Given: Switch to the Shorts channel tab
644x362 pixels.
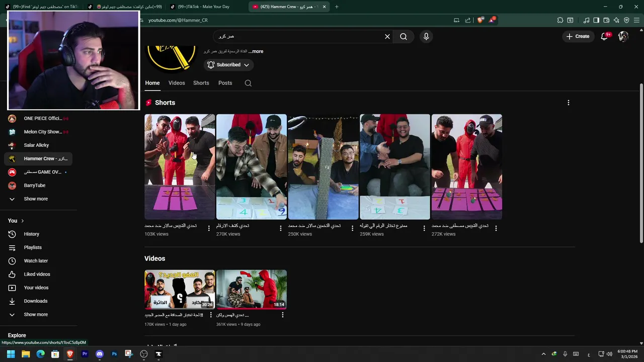Looking at the screenshot, I should [201, 83].
